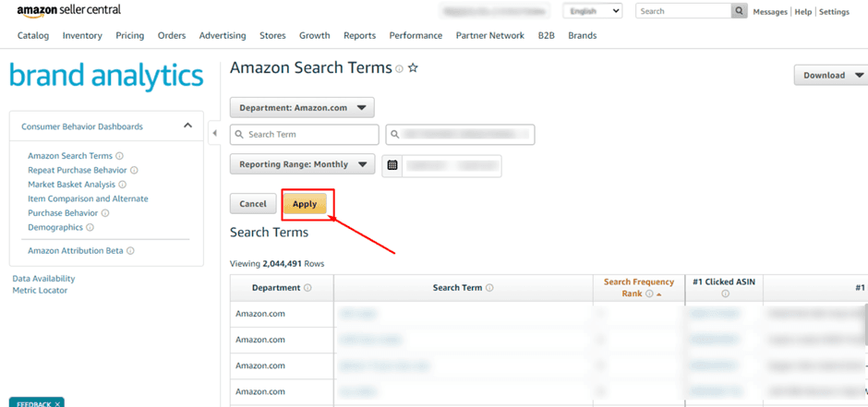Show info icon beside sidebar Amazon Search Terms link
This screenshot has height=407, width=868.
119,156
